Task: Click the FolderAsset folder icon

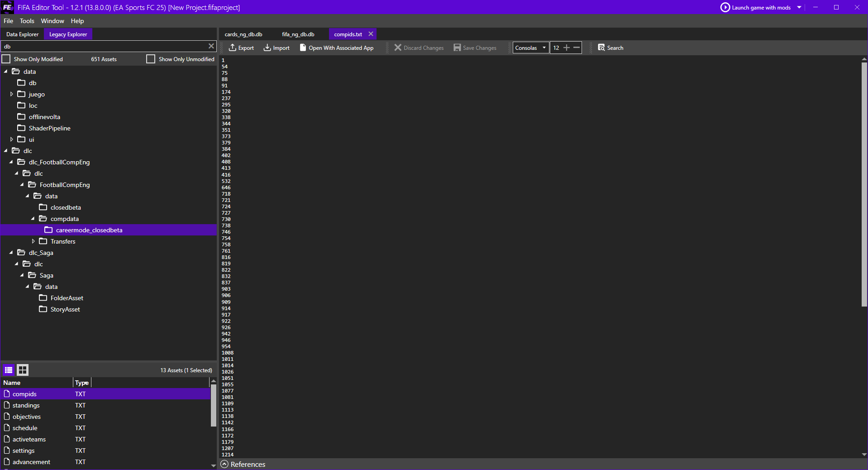Action: [x=43, y=297]
